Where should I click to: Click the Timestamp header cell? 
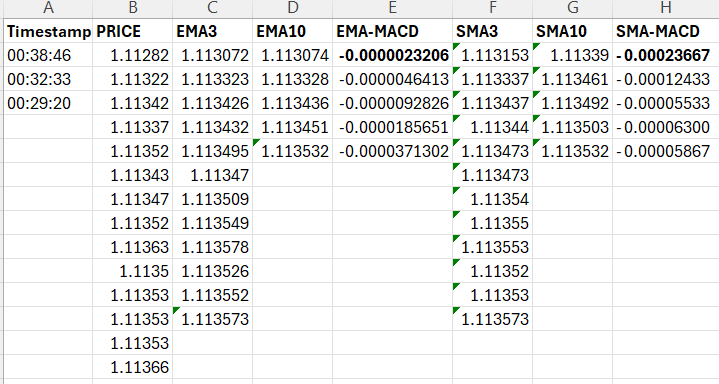48,31
